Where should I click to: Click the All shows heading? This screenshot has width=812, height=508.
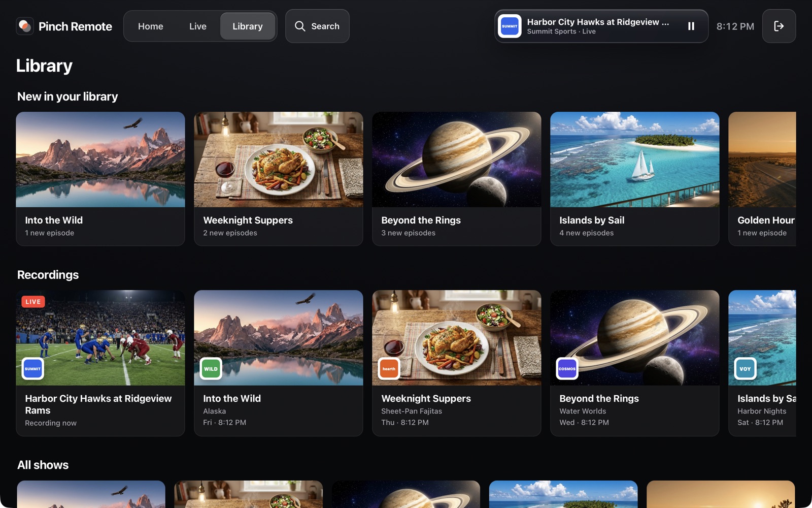43,465
